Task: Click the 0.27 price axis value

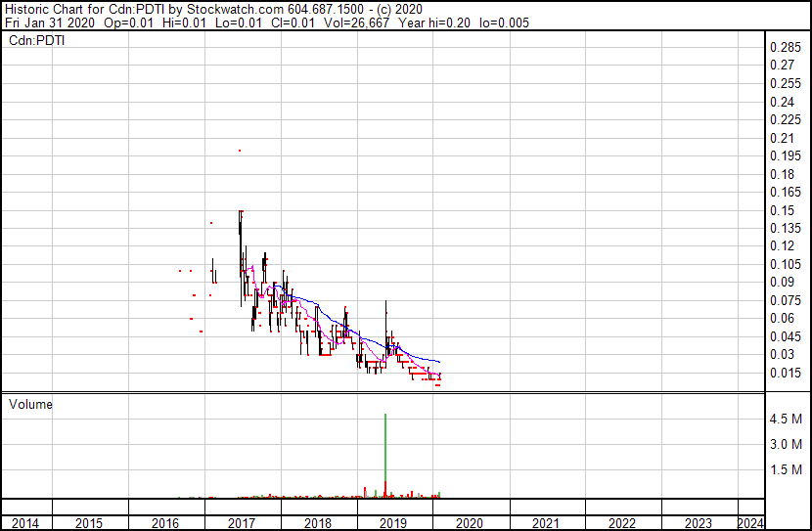Action: pos(782,66)
